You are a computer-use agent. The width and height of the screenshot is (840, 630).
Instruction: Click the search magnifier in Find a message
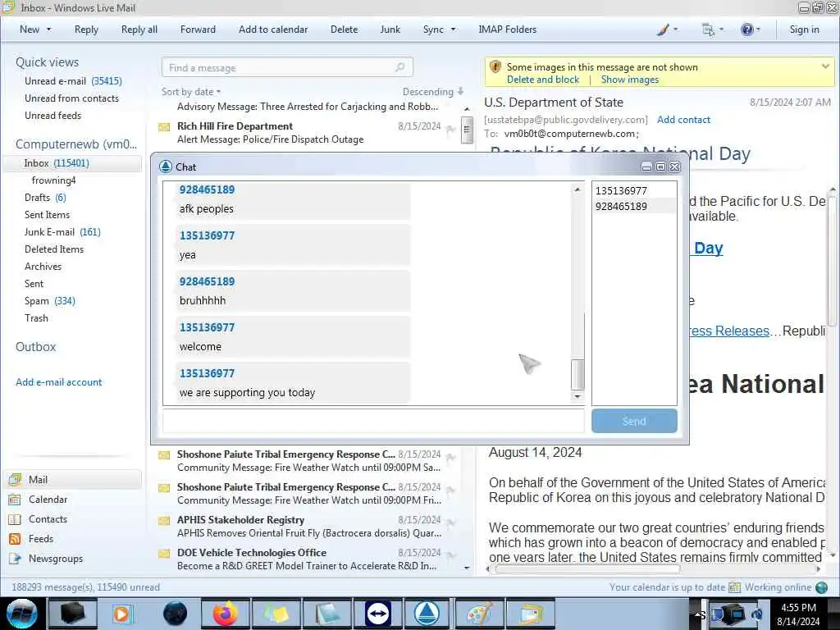pos(399,67)
